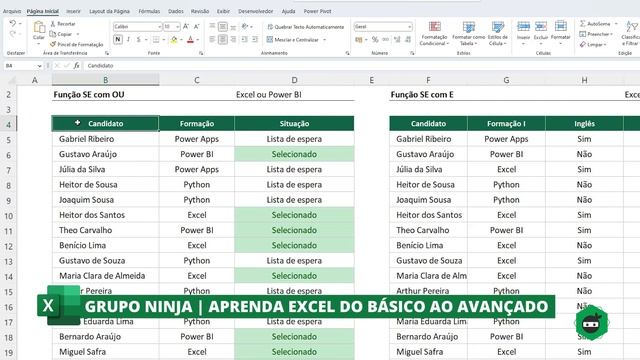This screenshot has width=640, height=360.
Task: Apply accounting currency format icon
Action: 359,40
